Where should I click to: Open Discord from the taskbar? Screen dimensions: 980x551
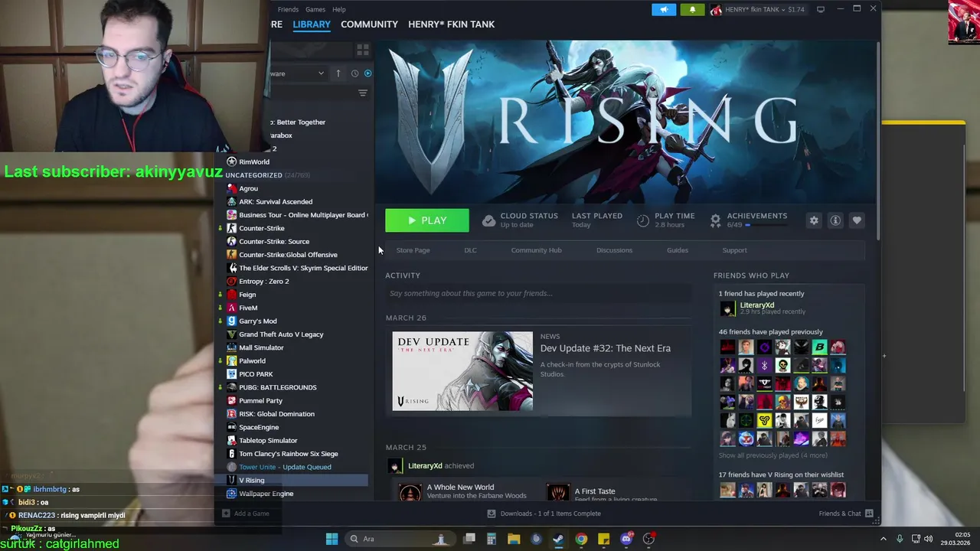pyautogui.click(x=626, y=539)
